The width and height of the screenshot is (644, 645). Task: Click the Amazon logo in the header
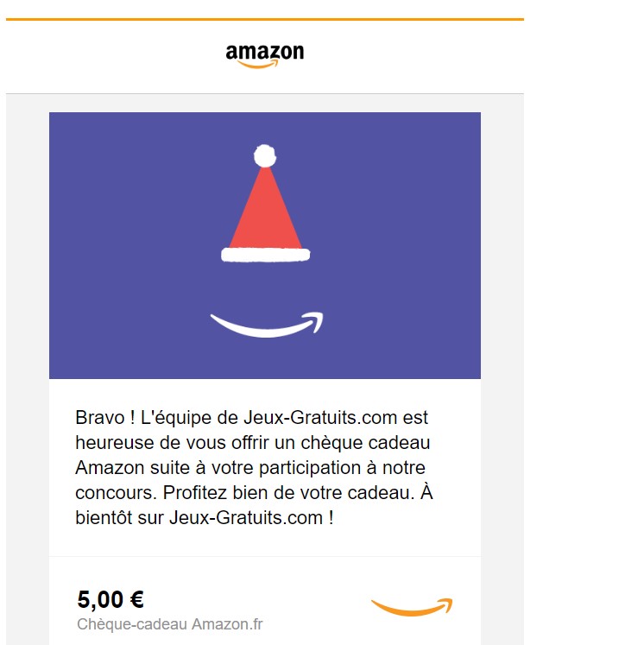(x=265, y=56)
